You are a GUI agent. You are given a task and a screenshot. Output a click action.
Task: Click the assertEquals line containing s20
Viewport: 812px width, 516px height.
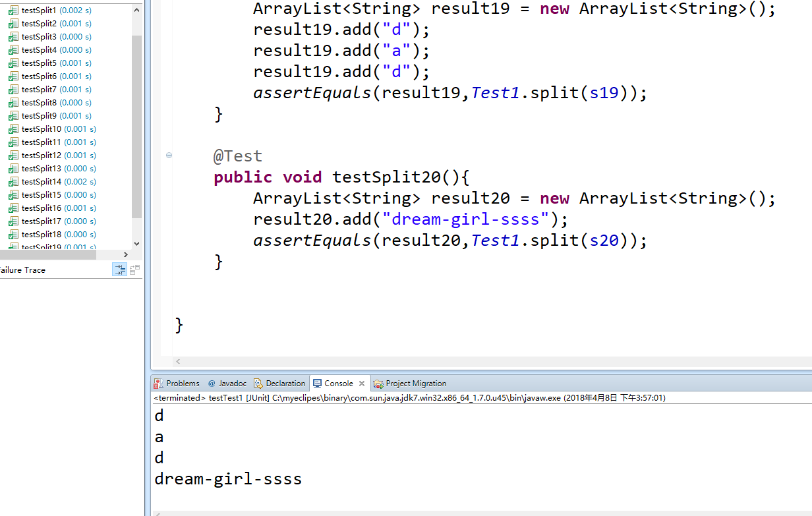(450, 241)
